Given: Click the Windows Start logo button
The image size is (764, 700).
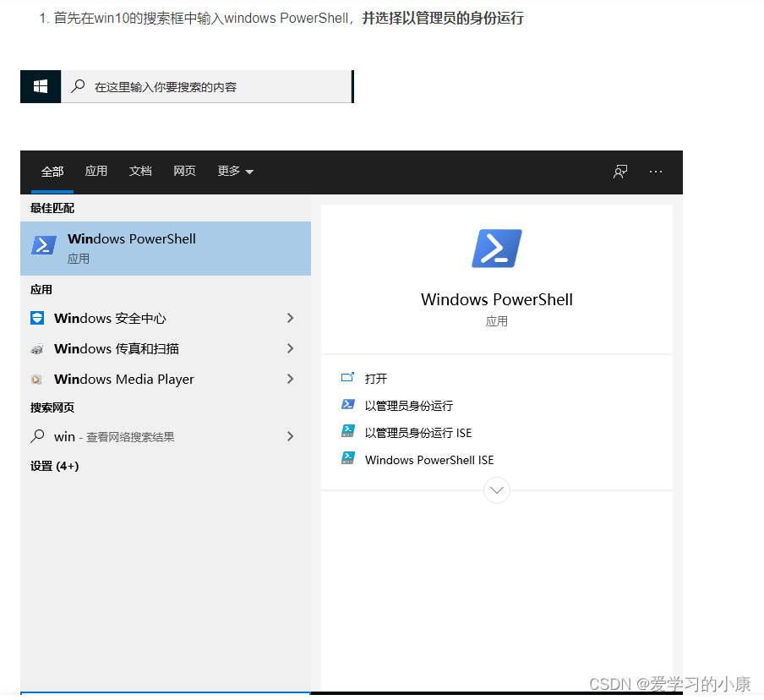Looking at the screenshot, I should [x=41, y=87].
